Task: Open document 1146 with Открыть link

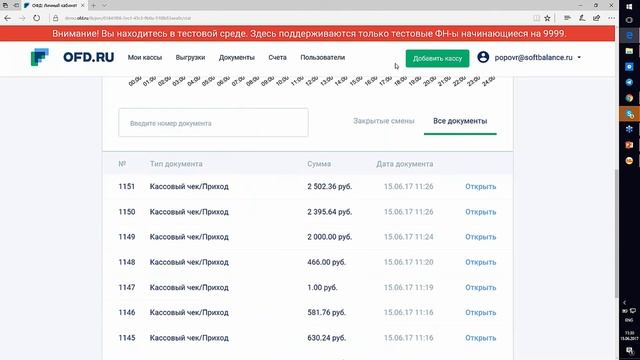Action: coord(480,312)
